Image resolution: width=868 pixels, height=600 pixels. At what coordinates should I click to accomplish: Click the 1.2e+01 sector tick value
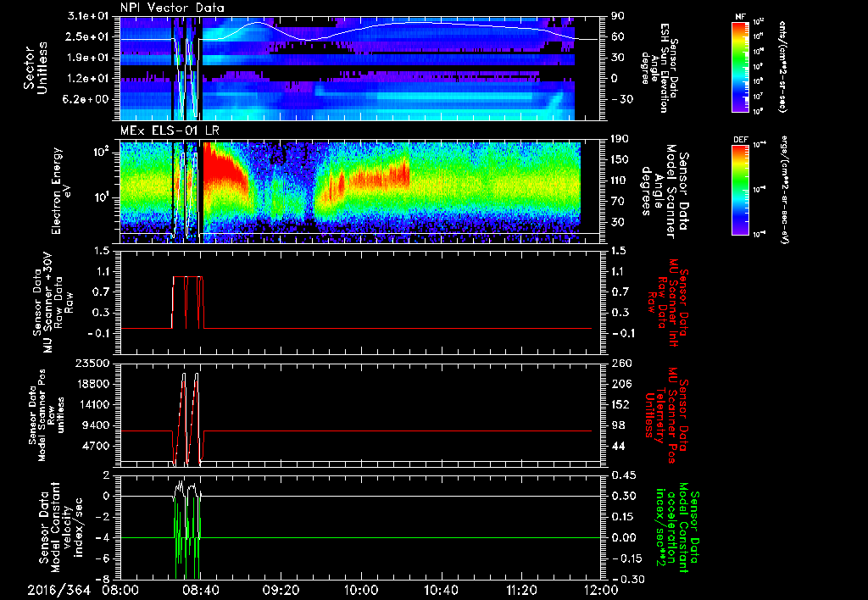88,79
